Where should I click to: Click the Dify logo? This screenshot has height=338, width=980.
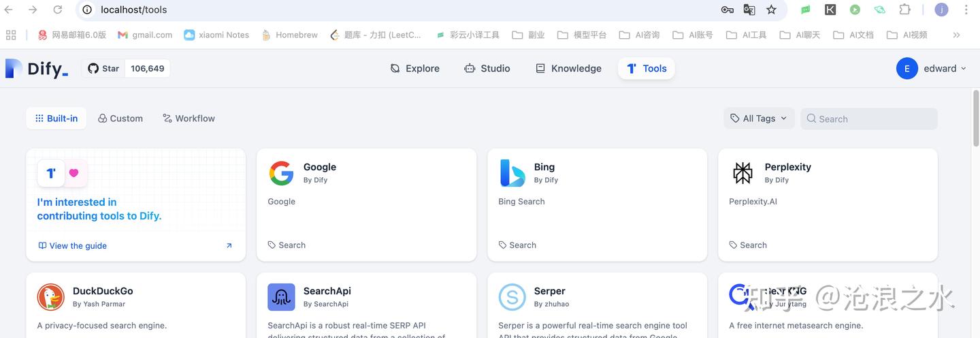37,68
